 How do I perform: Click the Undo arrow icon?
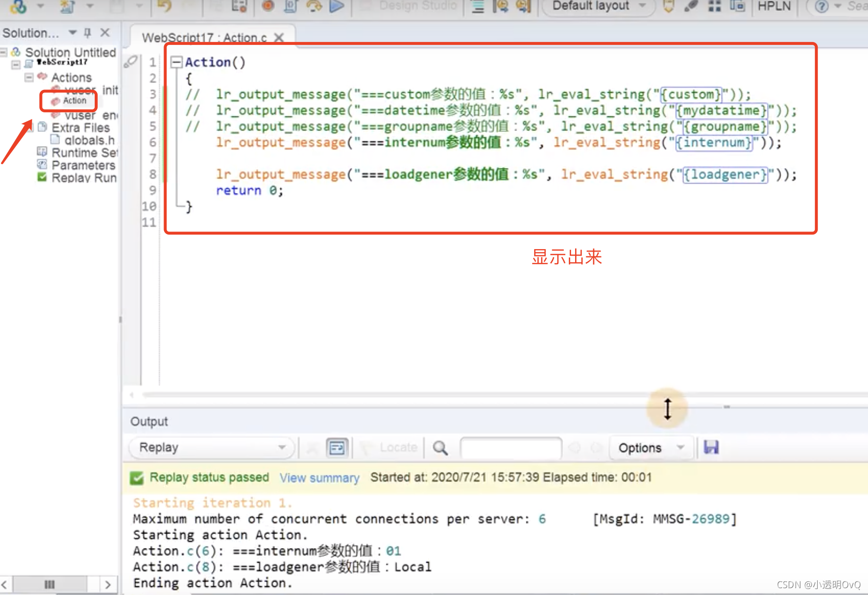[x=165, y=6]
